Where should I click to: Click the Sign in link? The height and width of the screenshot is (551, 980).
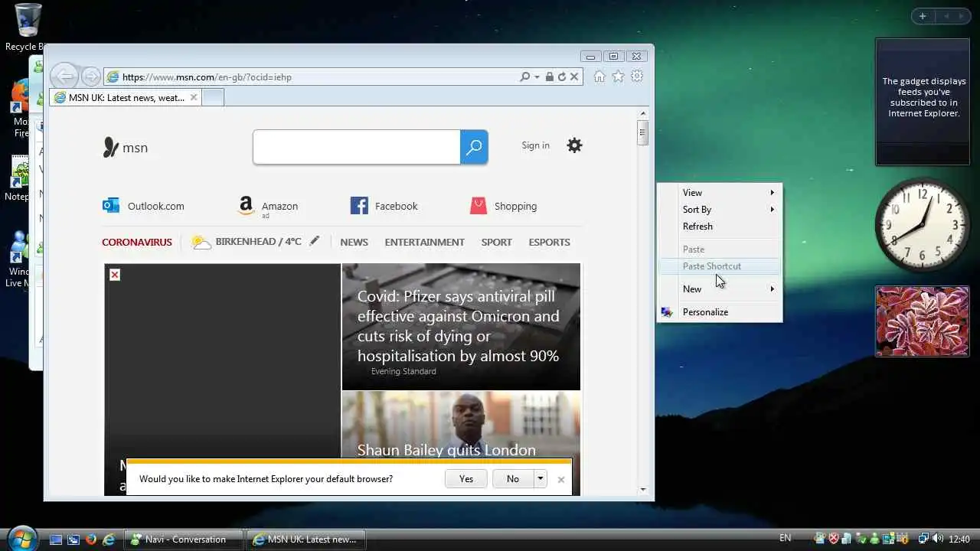point(535,145)
